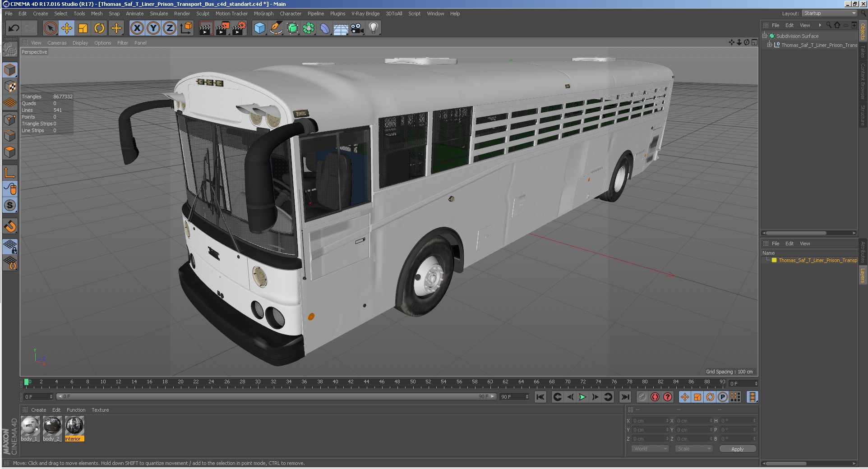Toggle the coordinate system icon

coord(186,28)
